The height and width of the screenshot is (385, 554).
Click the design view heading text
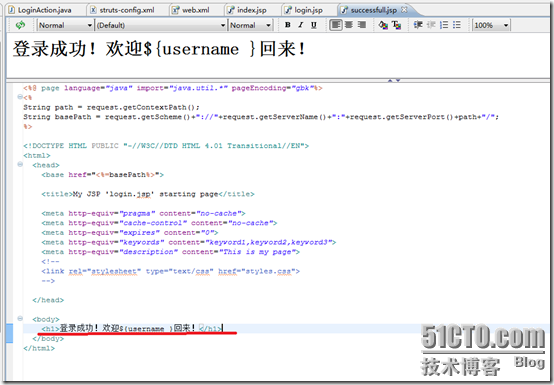(x=159, y=49)
